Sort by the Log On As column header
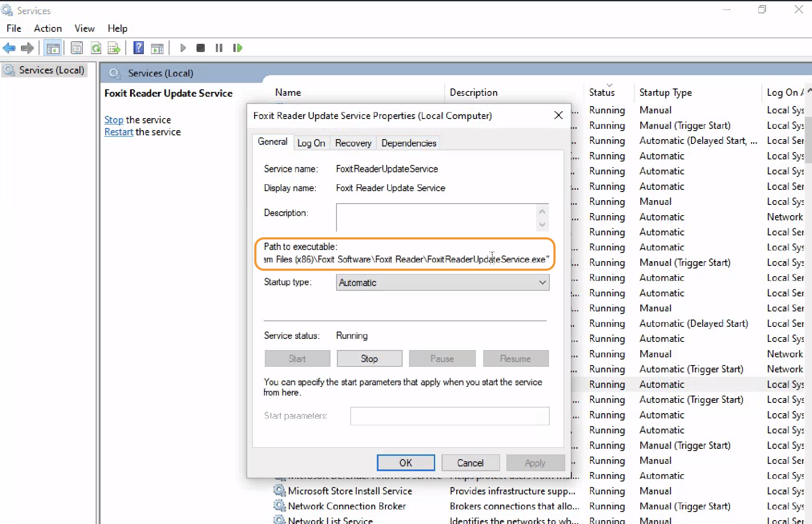 tap(785, 92)
